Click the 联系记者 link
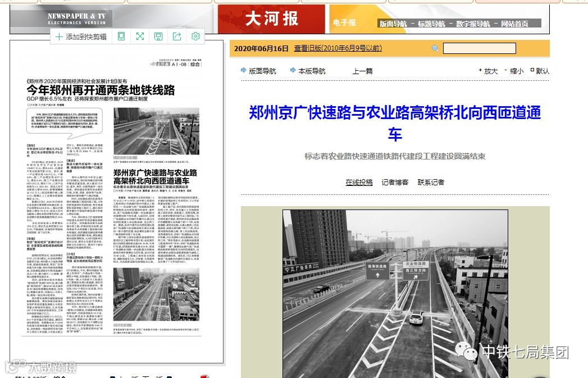 click(x=431, y=182)
